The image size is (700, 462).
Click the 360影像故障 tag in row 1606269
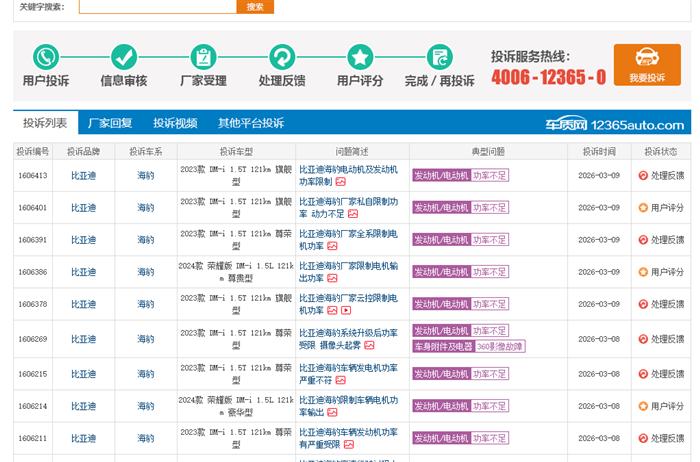[x=500, y=346]
